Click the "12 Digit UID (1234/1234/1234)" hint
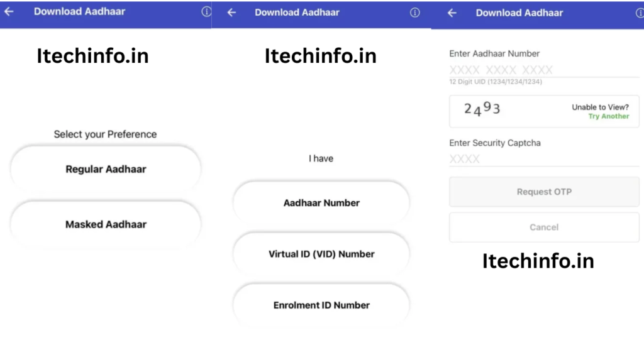Image resolution: width=644 pixels, height=362 pixels. point(496,82)
